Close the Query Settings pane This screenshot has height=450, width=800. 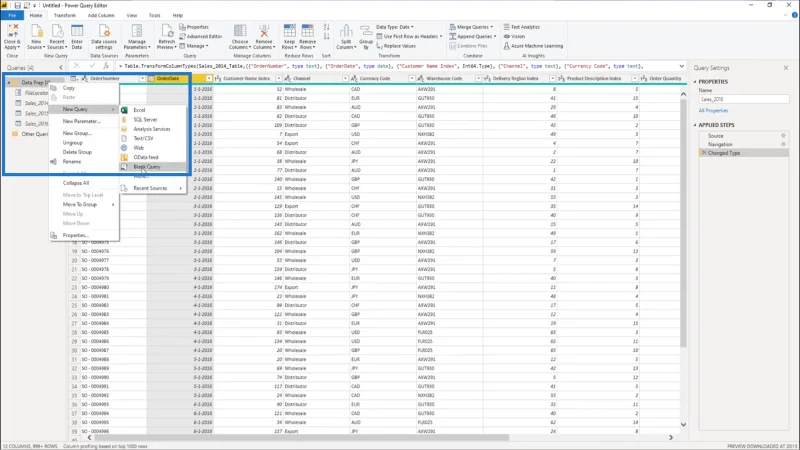pyautogui.click(x=786, y=67)
